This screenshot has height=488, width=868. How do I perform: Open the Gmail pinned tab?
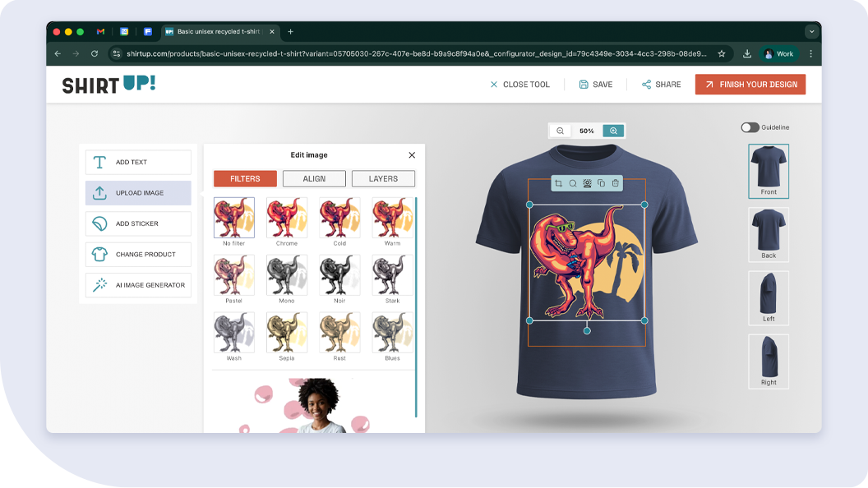[x=100, y=31]
